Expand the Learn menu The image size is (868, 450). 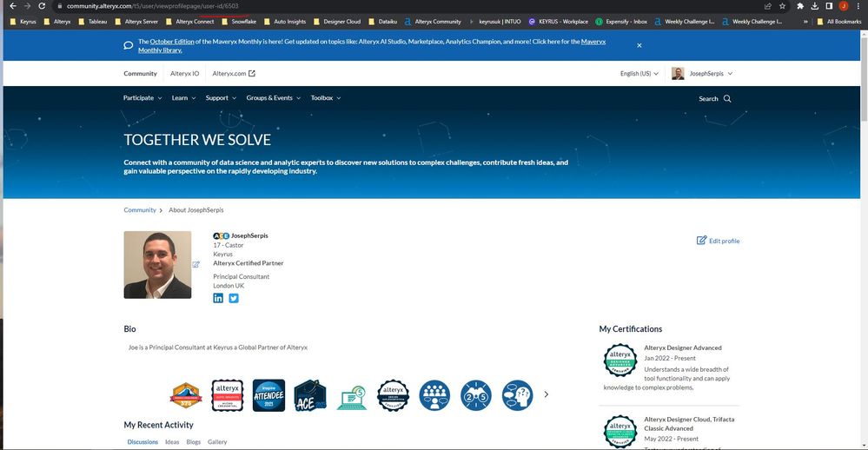pyautogui.click(x=183, y=98)
